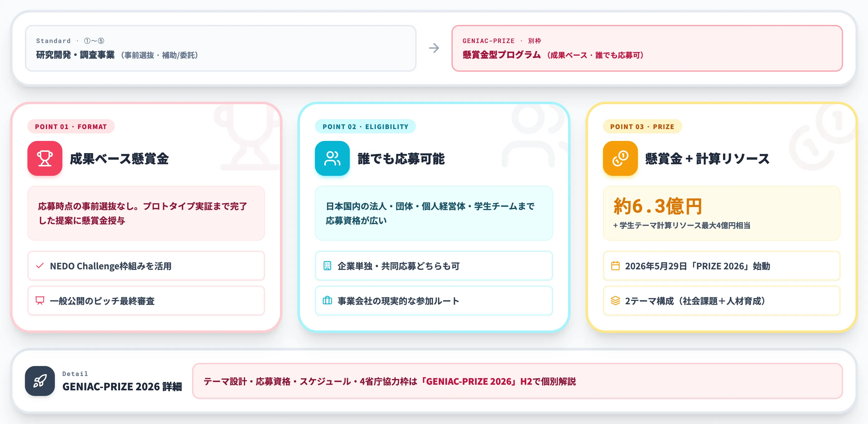Click the 約6.3億円 prize amount

pos(658,206)
